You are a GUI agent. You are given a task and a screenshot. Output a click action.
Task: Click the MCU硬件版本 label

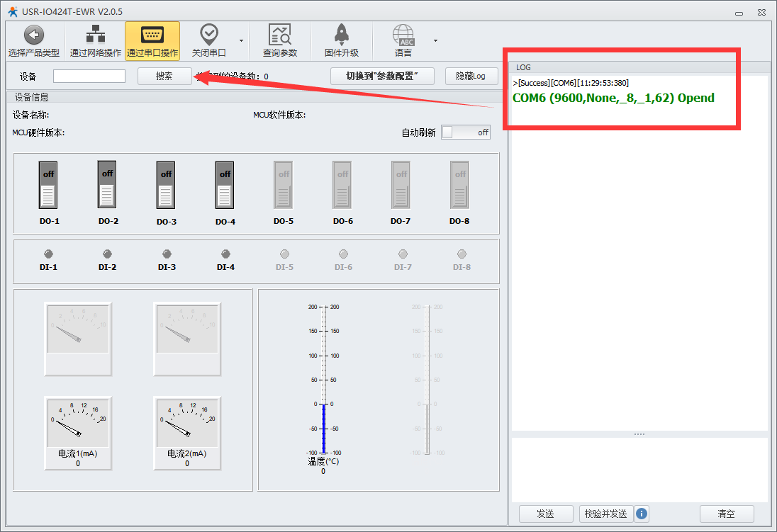point(39,132)
